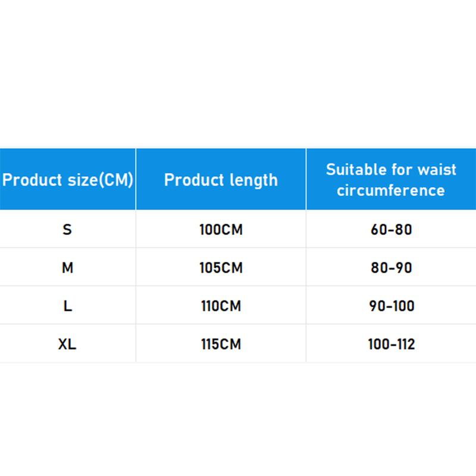Click "(CM)" in the Product size header
The width and height of the screenshot is (476, 476).
pyautogui.click(x=115, y=180)
